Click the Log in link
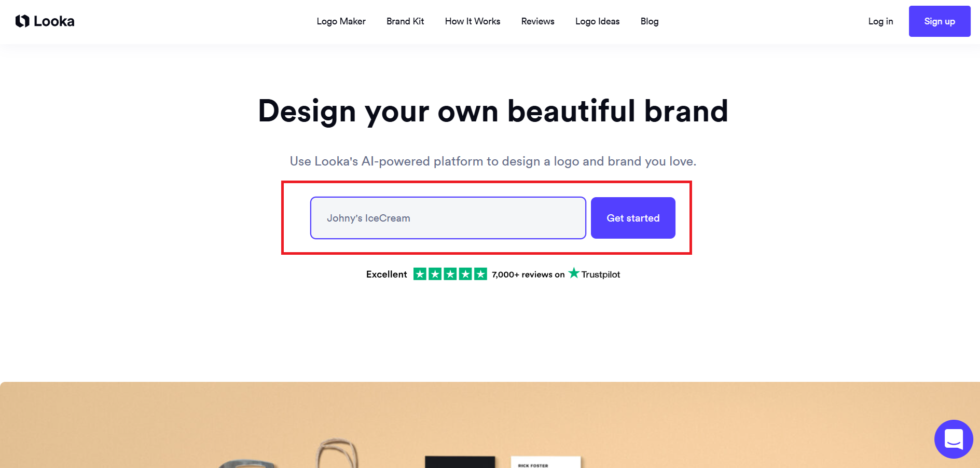 pyautogui.click(x=880, y=21)
